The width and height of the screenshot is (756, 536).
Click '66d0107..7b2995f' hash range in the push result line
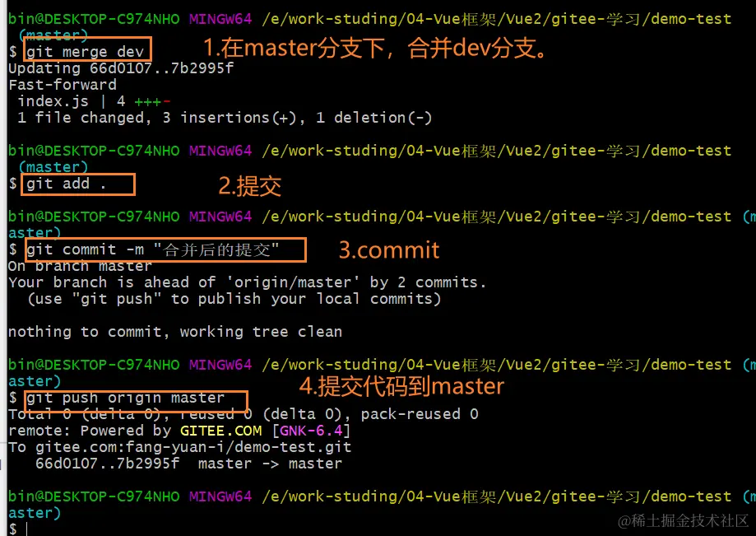coord(107,464)
